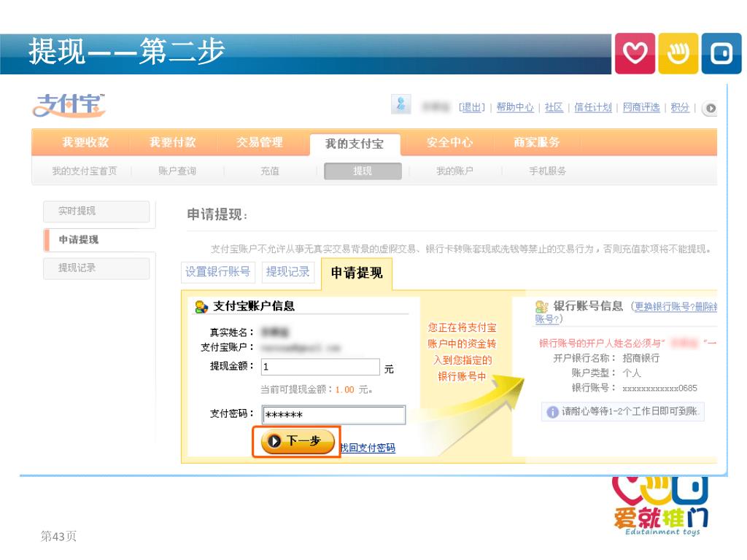The height and width of the screenshot is (560, 747).
Task: Open the 我要付款 menu
Action: pyautogui.click(x=172, y=142)
